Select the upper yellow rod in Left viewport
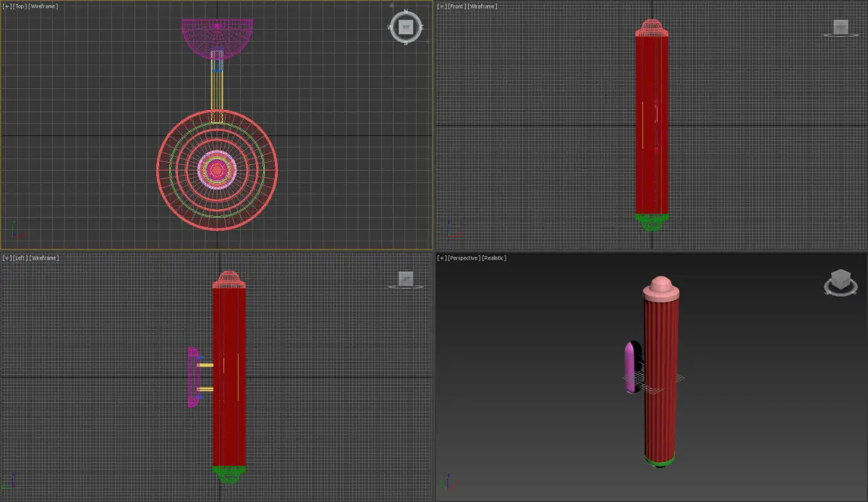Image resolution: width=868 pixels, height=502 pixels. pyautogui.click(x=205, y=365)
